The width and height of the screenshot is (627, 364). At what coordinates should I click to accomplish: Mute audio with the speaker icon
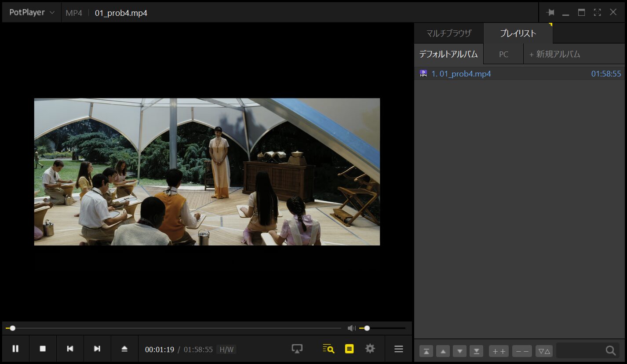[351, 328]
